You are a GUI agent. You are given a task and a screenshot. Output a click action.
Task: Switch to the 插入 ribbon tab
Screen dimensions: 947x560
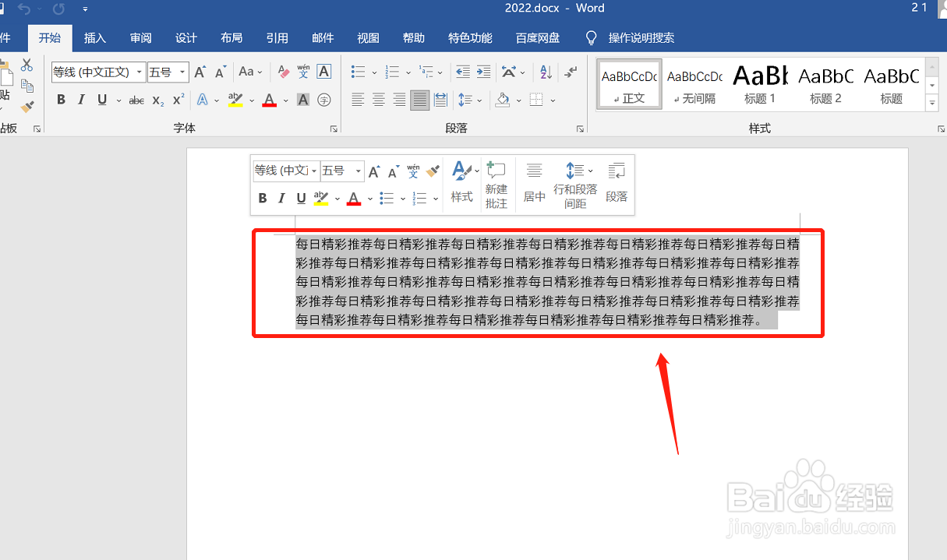[x=94, y=37]
